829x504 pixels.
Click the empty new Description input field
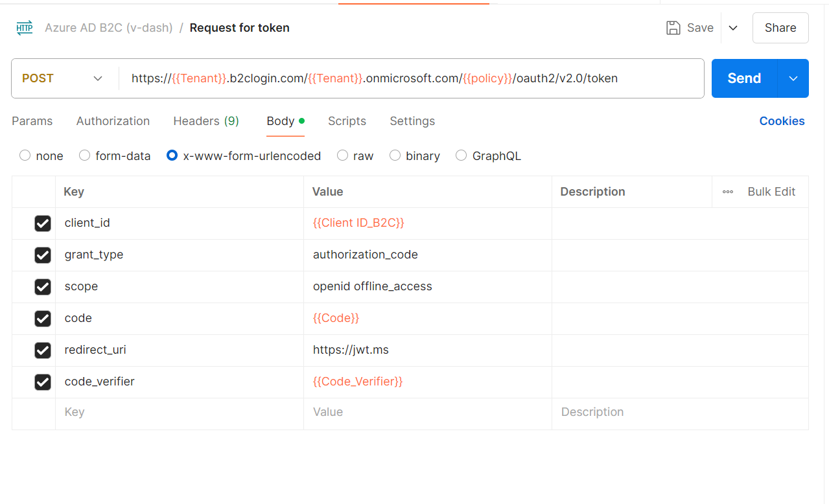pyautogui.click(x=680, y=414)
